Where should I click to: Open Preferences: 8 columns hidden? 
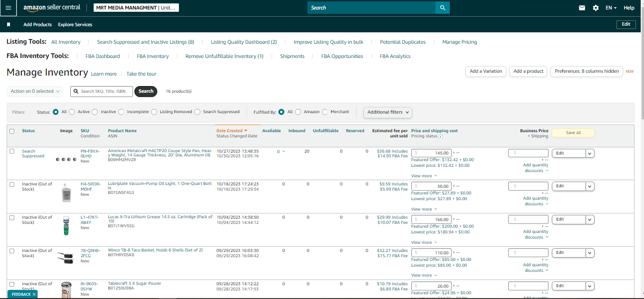(587, 71)
